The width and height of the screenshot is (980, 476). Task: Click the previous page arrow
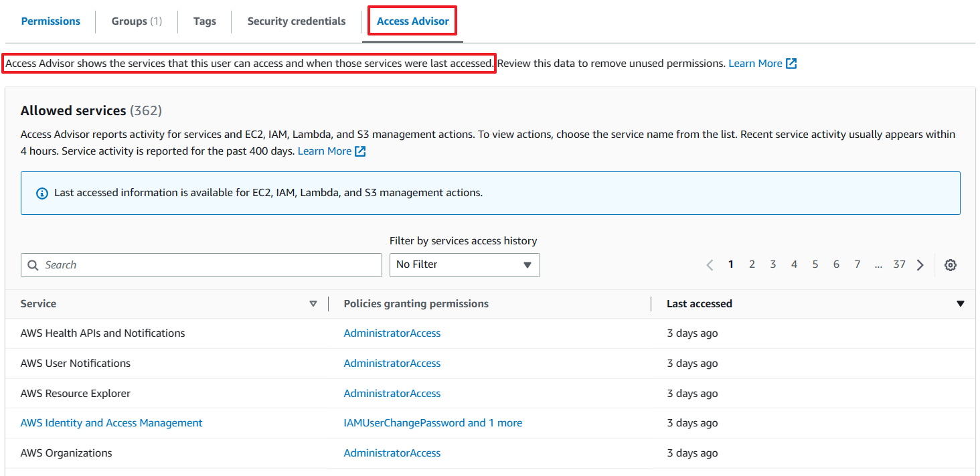click(x=710, y=265)
